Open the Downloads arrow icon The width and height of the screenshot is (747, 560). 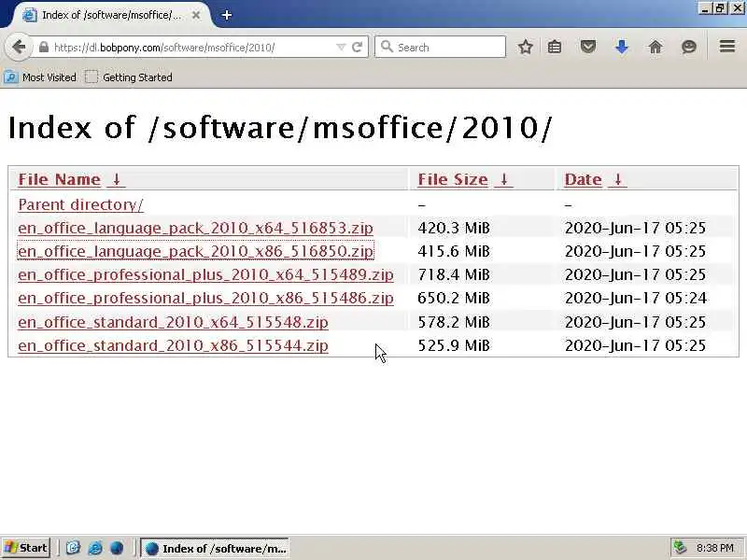click(x=622, y=47)
